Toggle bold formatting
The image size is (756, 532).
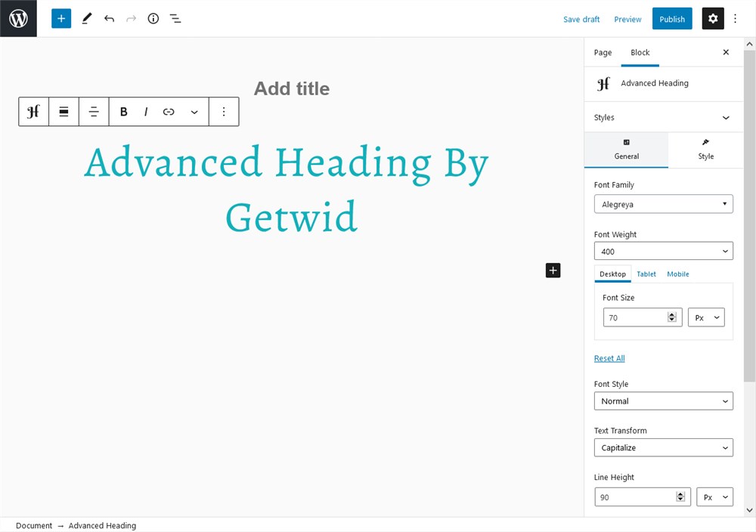coord(123,112)
